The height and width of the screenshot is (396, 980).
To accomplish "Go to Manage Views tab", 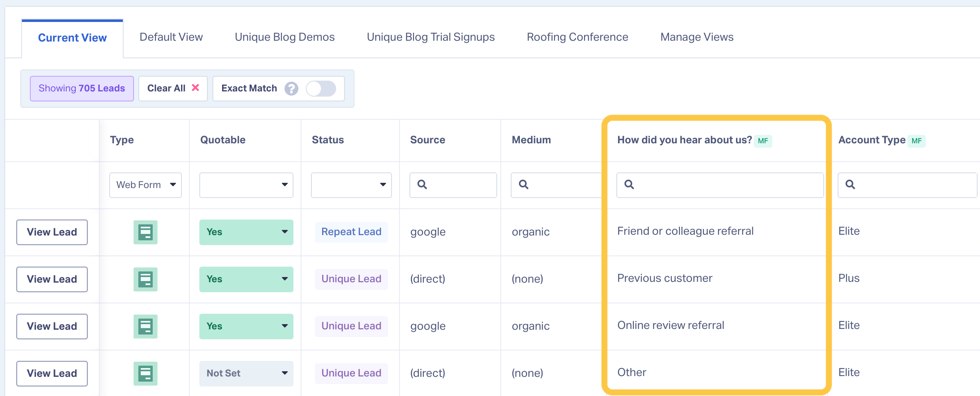I will pos(697,37).
